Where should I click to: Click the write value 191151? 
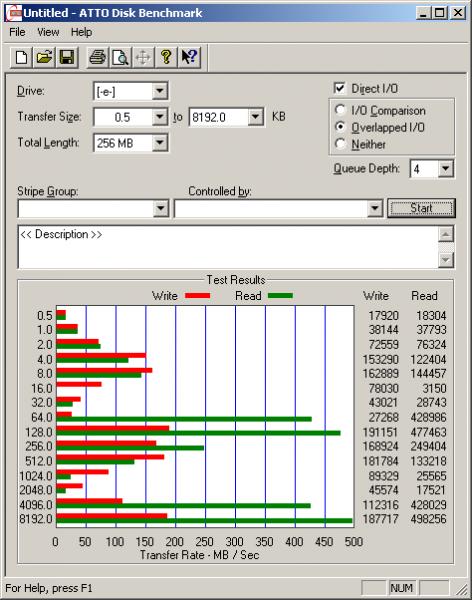click(381, 432)
